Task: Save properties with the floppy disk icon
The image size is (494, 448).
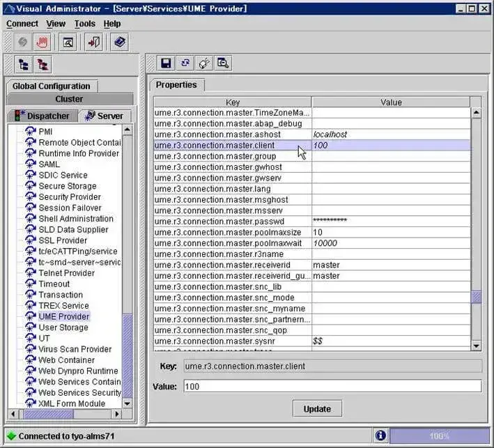Action: [166, 63]
